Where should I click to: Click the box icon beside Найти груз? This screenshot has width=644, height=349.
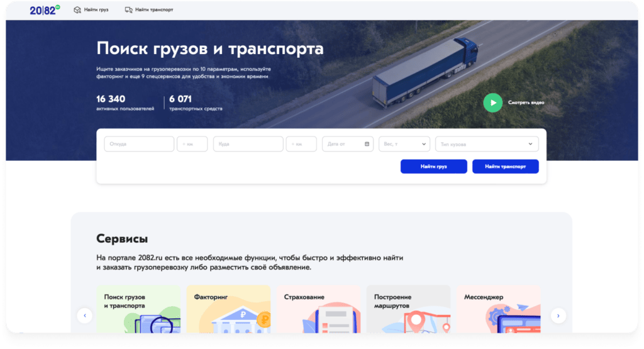(77, 10)
